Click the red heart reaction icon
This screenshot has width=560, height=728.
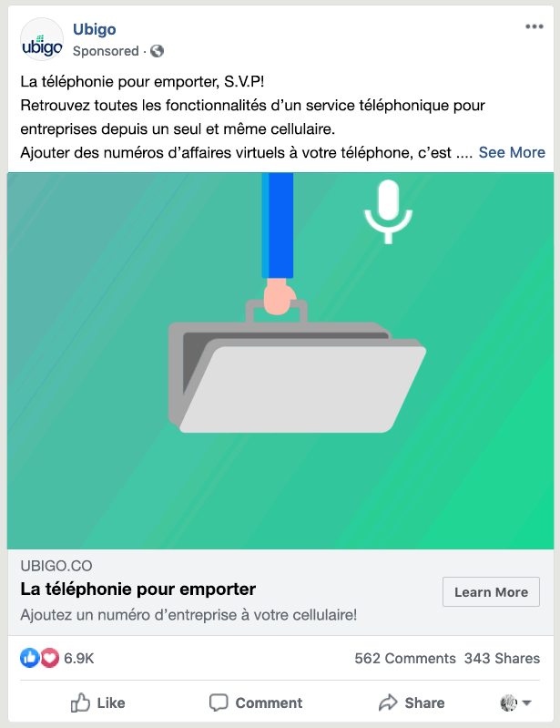[x=50, y=658]
